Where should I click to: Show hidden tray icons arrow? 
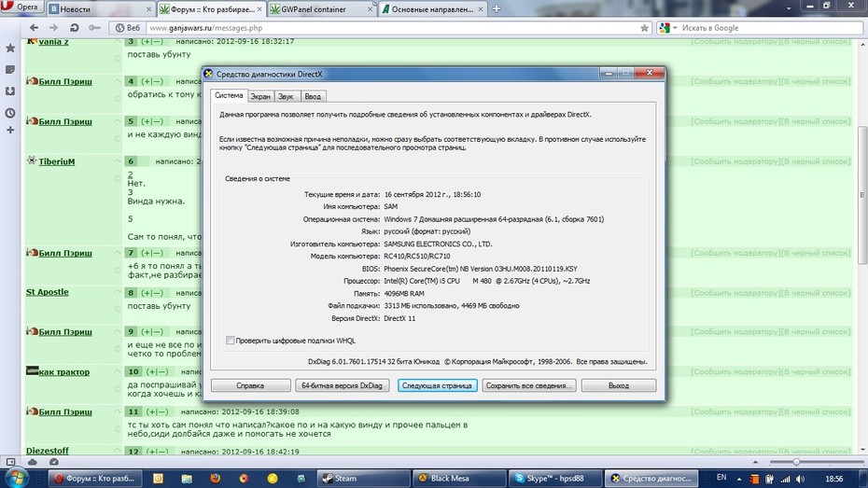click(x=739, y=479)
